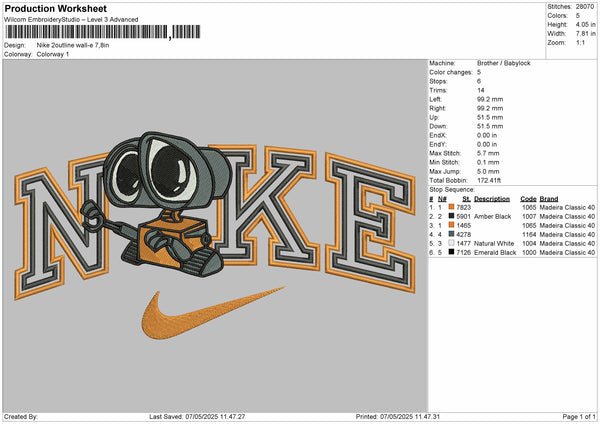
Task: Click the 'Amber Black' description text
Action: point(492,216)
